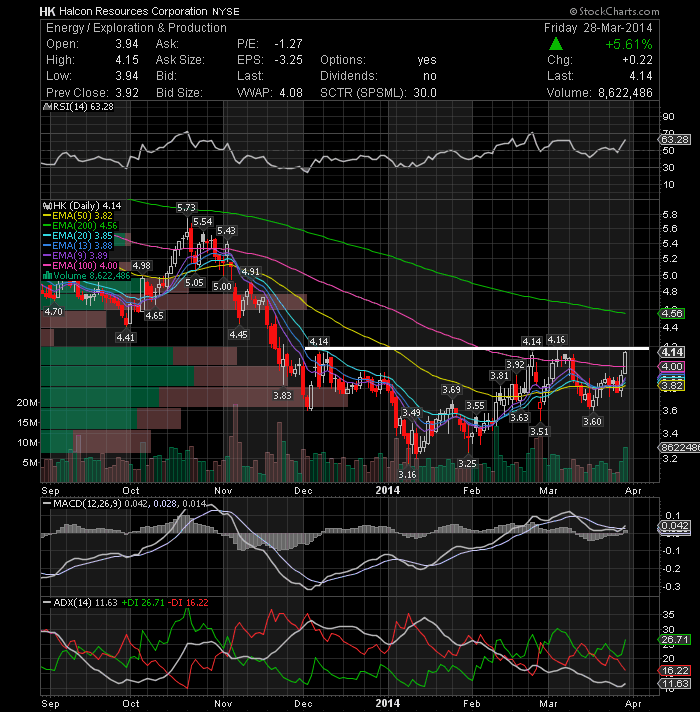Click the SCTR (SPSML) value 30.0
The image size is (700, 712).
424,93
